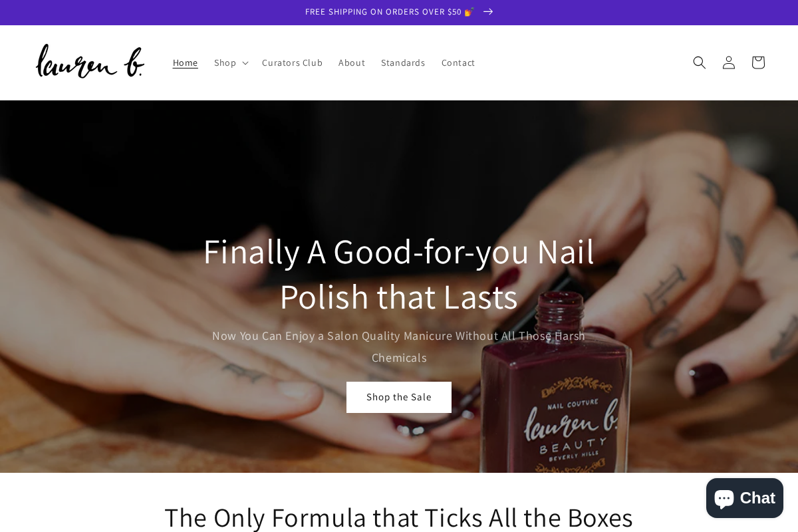Click the 'Finally A Good-for-you Nail Polish' headline
The image size is (798, 532).
[x=399, y=273]
